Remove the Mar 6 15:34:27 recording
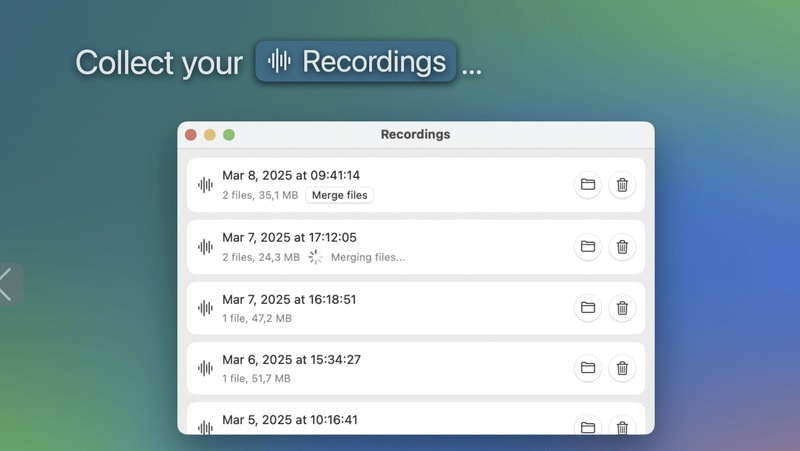The height and width of the screenshot is (451, 800). click(x=622, y=368)
